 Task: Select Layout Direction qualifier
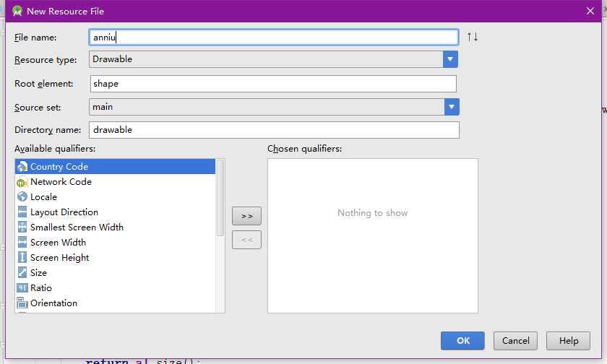[115, 212]
